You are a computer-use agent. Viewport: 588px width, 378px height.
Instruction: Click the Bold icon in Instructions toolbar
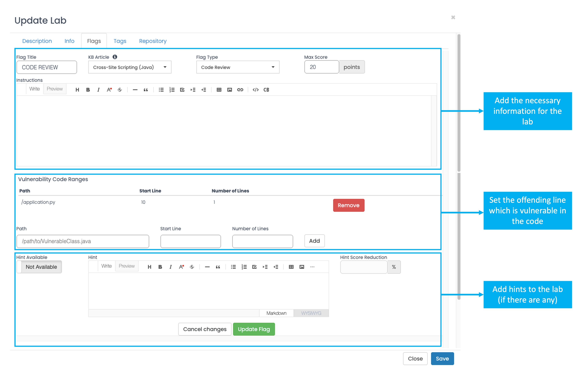point(88,90)
